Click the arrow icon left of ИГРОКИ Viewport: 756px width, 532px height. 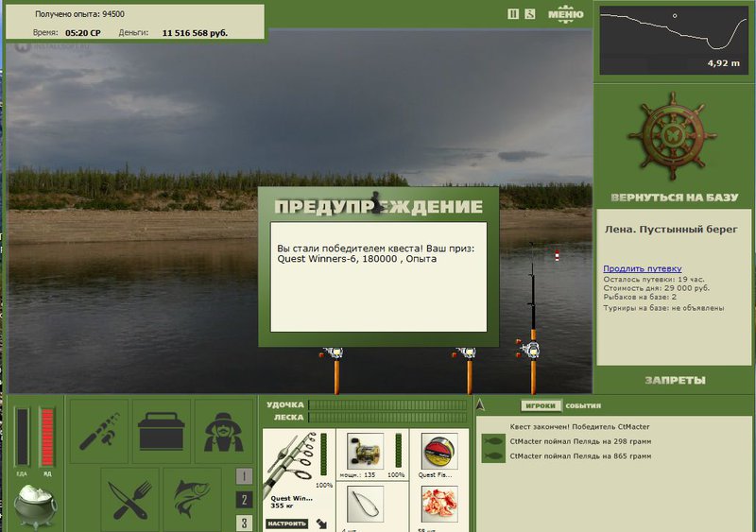click(x=480, y=404)
